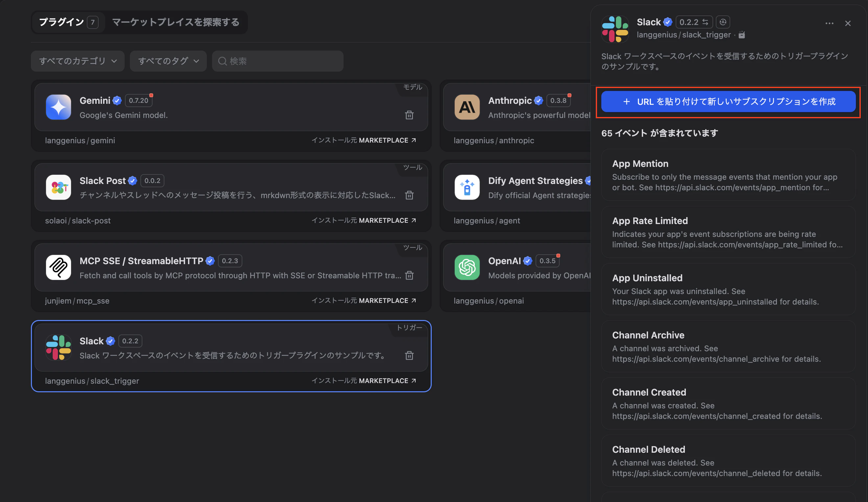Click the OpenAI plugin logo icon
Screen dimensions: 868x502
point(467,267)
